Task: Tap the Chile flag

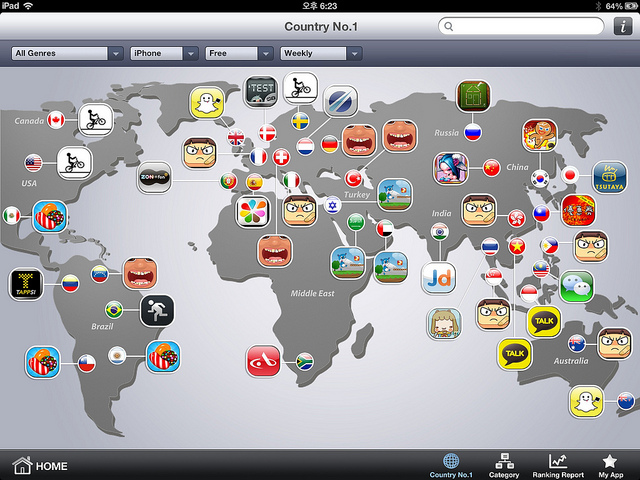Action: point(87,363)
